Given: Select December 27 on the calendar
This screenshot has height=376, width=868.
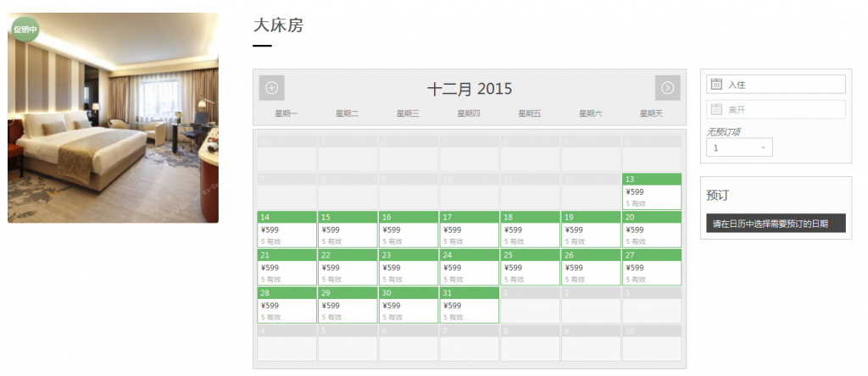Looking at the screenshot, I should 652,268.
